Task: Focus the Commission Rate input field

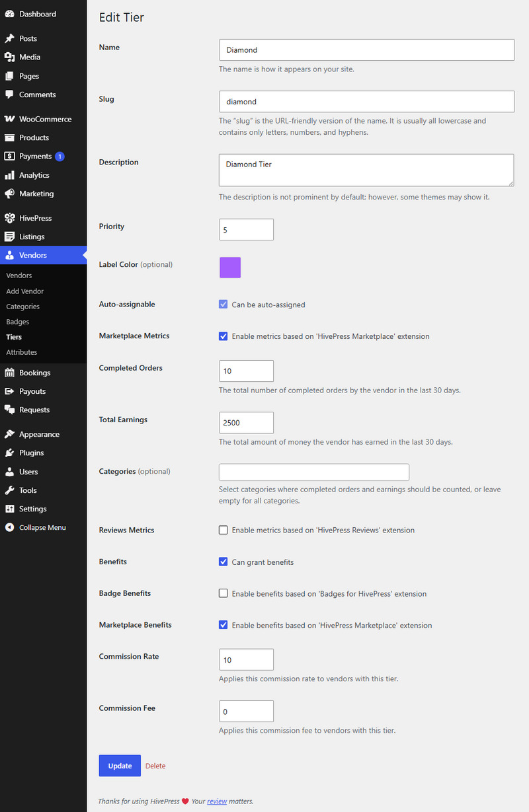Action: coord(246,659)
